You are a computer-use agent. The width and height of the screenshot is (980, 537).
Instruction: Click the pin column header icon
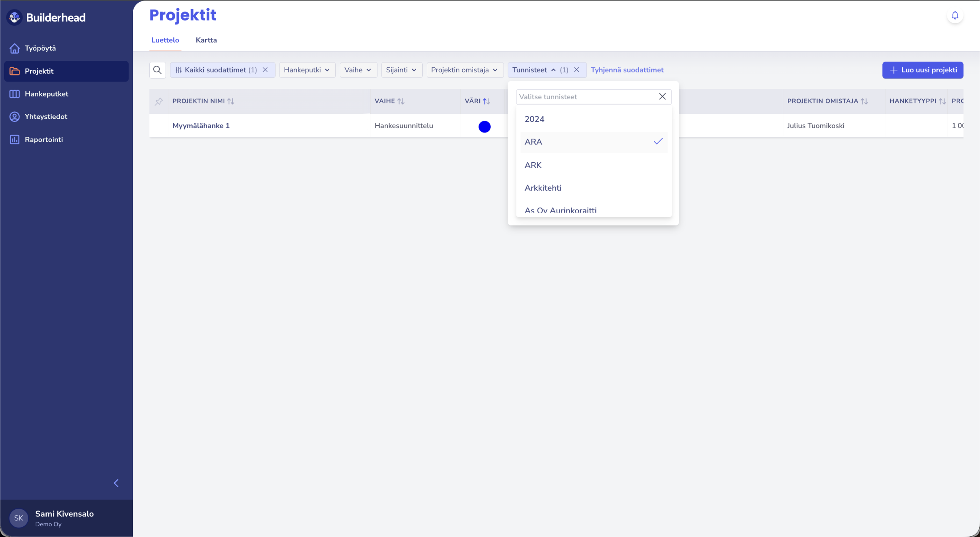coord(158,101)
